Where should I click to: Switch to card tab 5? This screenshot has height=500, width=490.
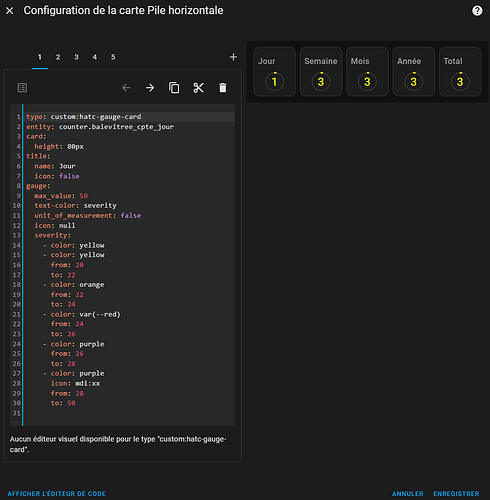coord(113,57)
